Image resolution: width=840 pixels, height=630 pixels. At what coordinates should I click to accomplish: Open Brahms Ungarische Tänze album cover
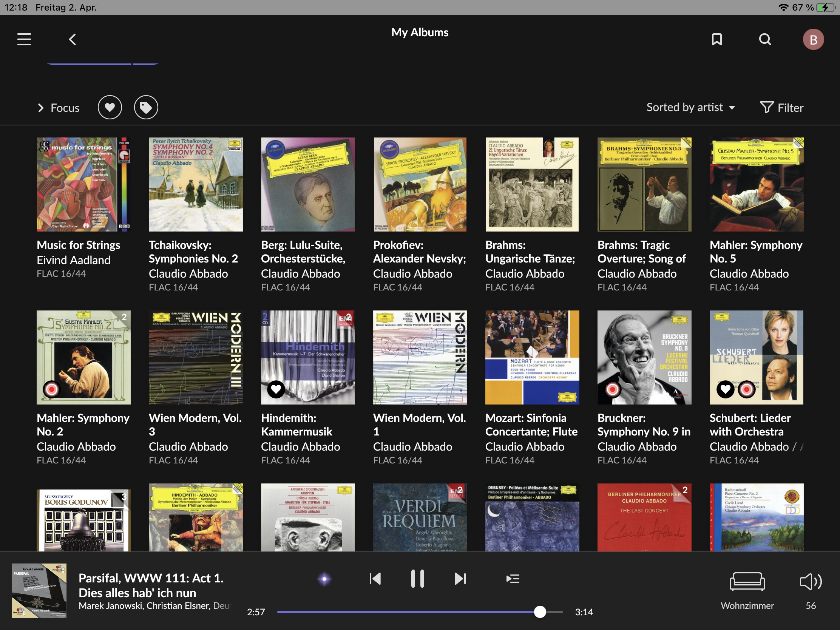pyautogui.click(x=532, y=185)
